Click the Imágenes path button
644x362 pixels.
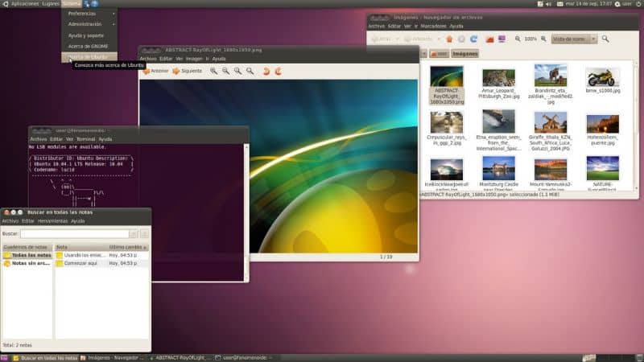465,54
